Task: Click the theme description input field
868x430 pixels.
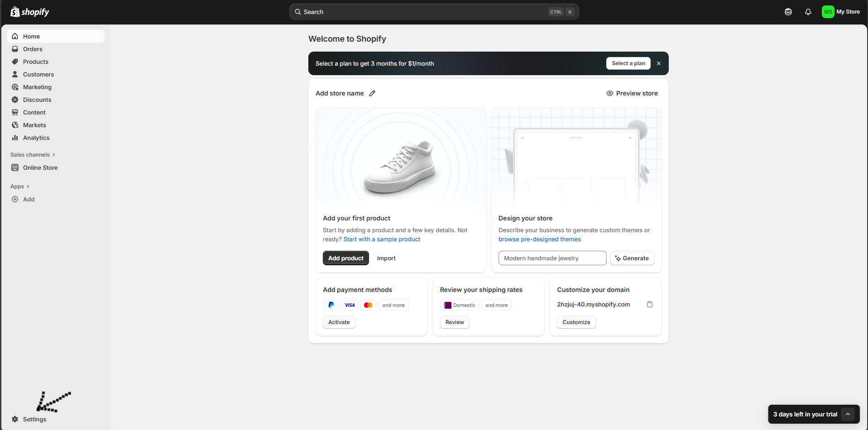Action: click(x=552, y=258)
